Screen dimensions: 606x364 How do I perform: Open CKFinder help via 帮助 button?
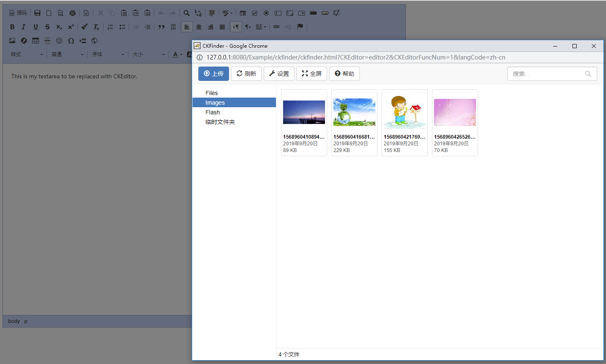(x=344, y=73)
